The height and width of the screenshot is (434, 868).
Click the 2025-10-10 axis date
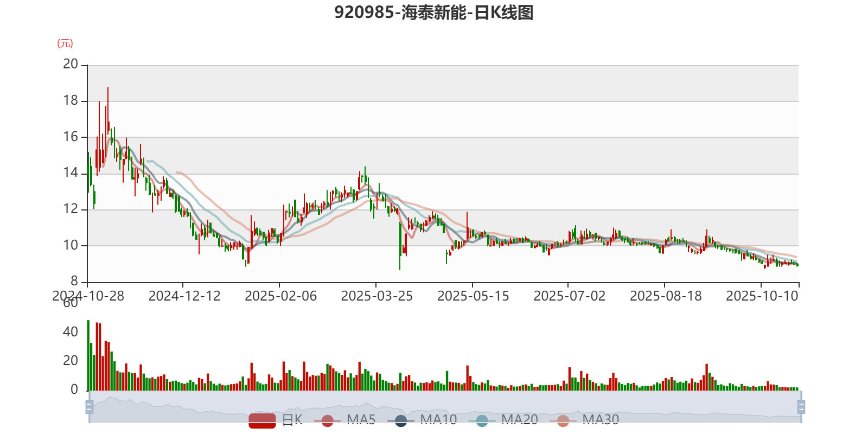click(762, 296)
